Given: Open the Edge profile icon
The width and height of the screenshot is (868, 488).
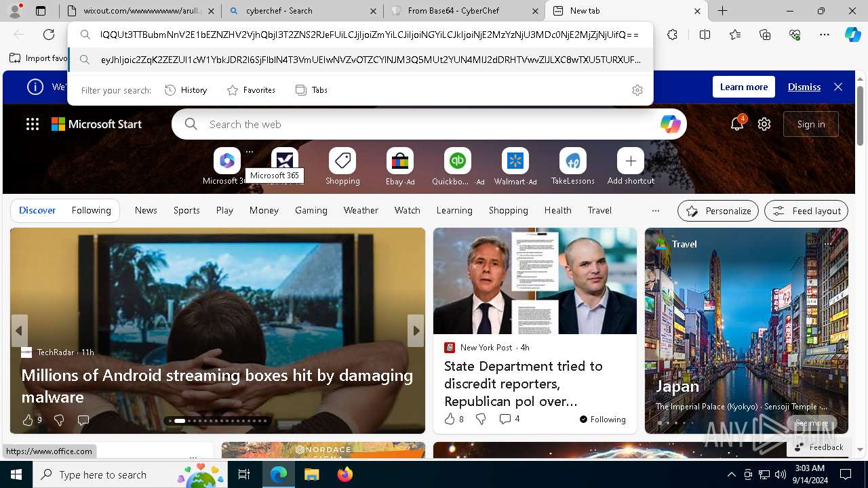Looking at the screenshot, I should [x=15, y=11].
